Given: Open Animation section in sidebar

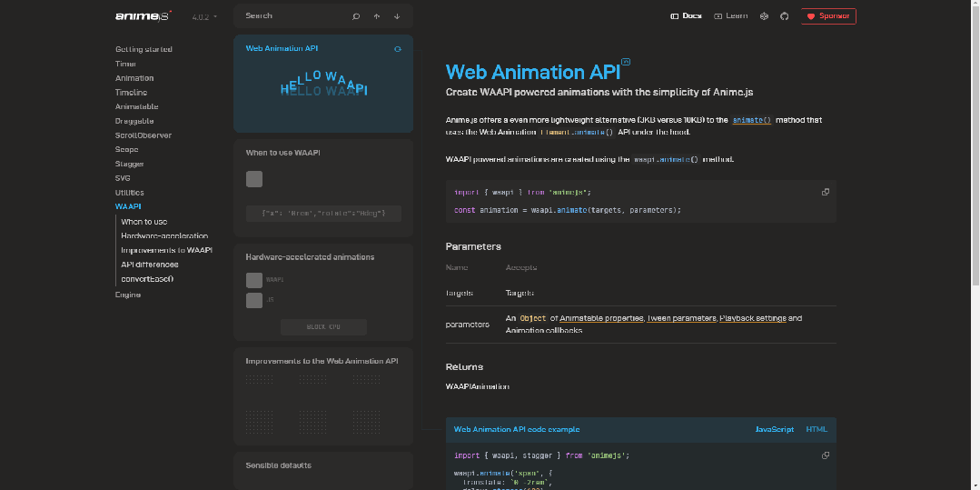Looking at the screenshot, I should 134,78.
